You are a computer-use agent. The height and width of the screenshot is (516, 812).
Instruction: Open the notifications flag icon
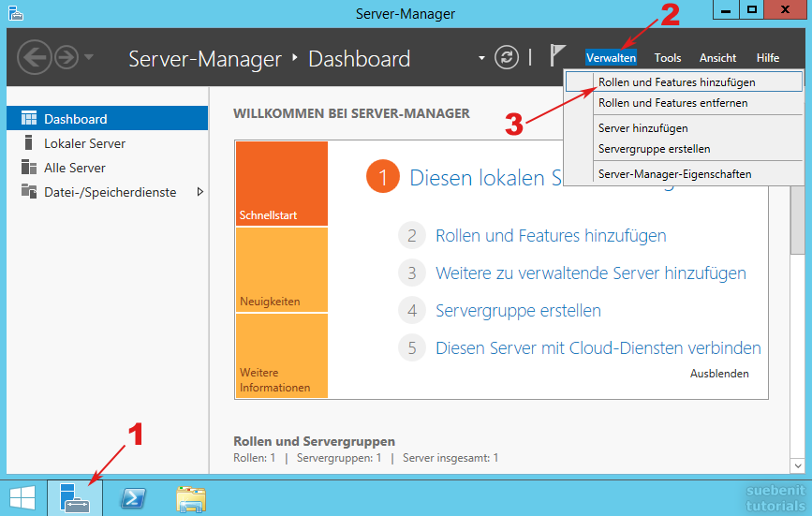[556, 55]
